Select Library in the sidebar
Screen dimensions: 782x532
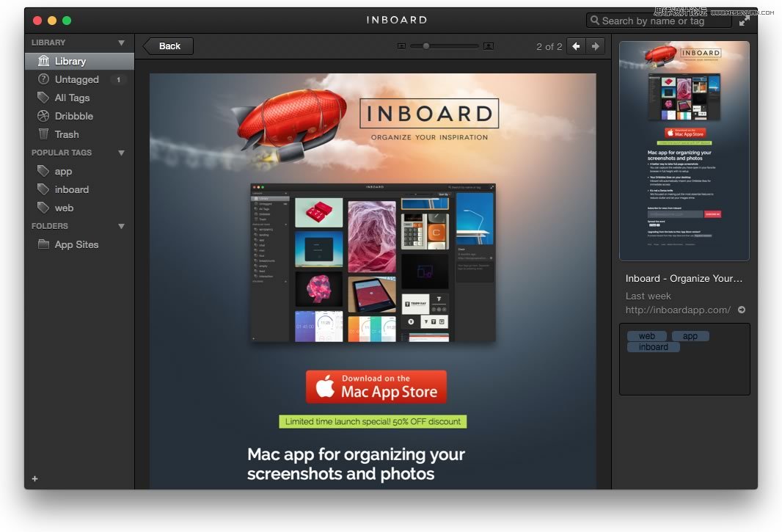pyautogui.click(x=80, y=62)
